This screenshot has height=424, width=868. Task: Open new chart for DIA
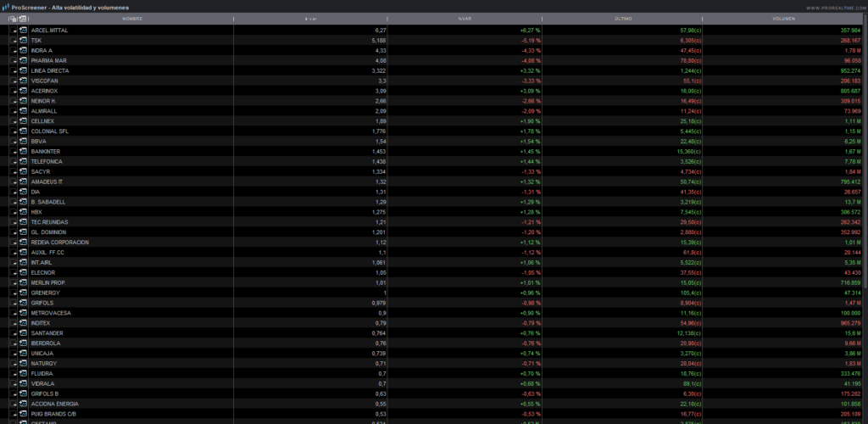click(x=23, y=192)
